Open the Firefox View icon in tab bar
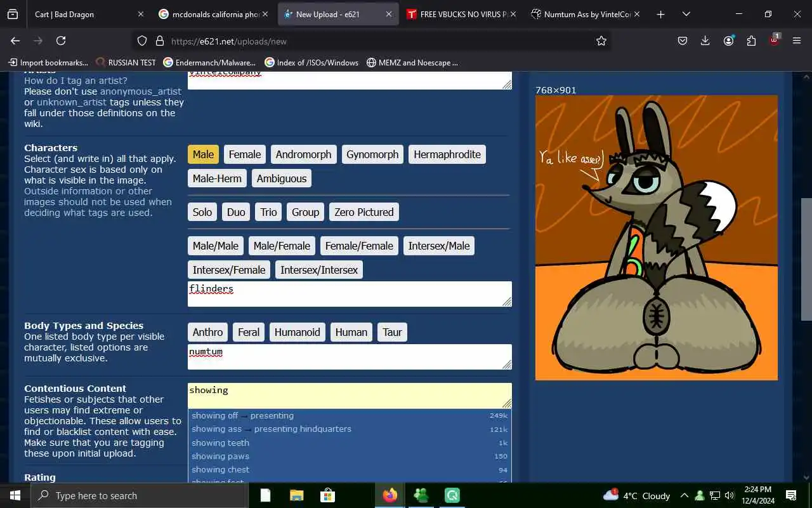 point(13,14)
